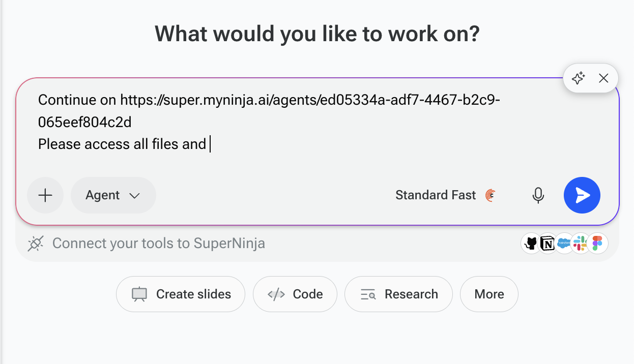Image resolution: width=634 pixels, height=364 pixels.
Task: Click the orange swirl model icon
Action: click(490, 195)
